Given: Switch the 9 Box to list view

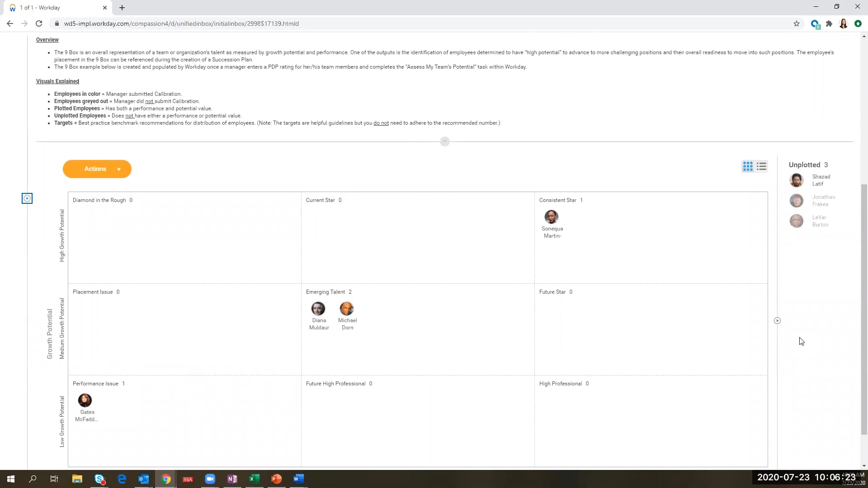Looking at the screenshot, I should (761, 166).
